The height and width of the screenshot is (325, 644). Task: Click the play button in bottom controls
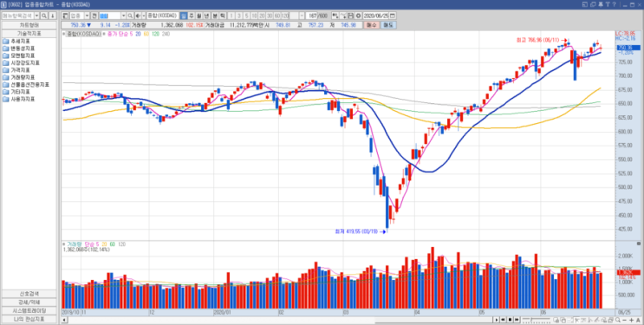coord(496,320)
